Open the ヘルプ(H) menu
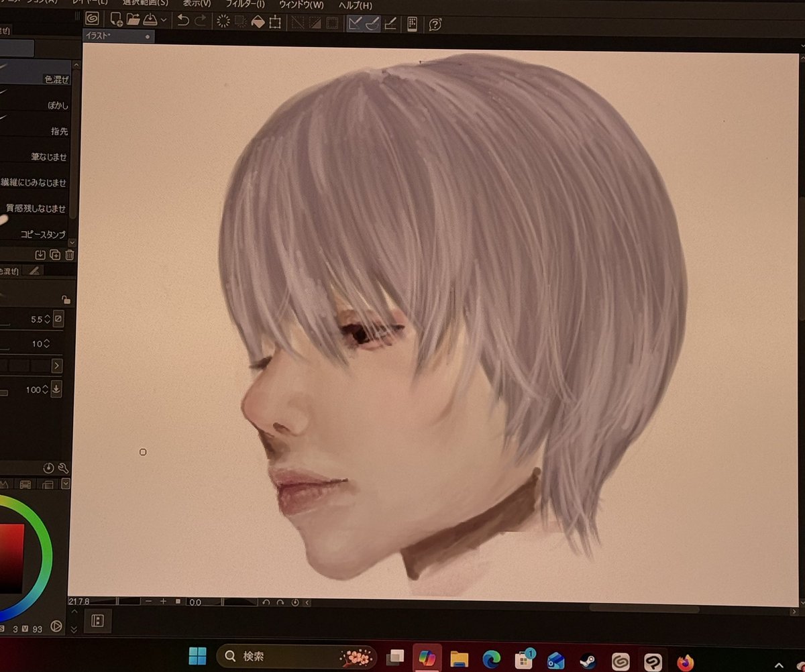Image resolution: width=805 pixels, height=672 pixels. click(356, 5)
